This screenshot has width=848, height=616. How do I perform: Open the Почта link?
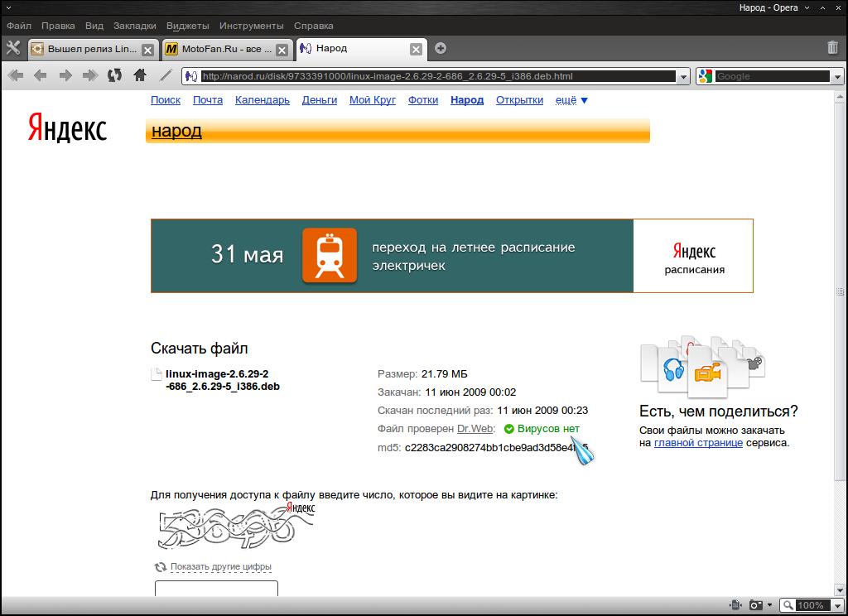[x=208, y=100]
